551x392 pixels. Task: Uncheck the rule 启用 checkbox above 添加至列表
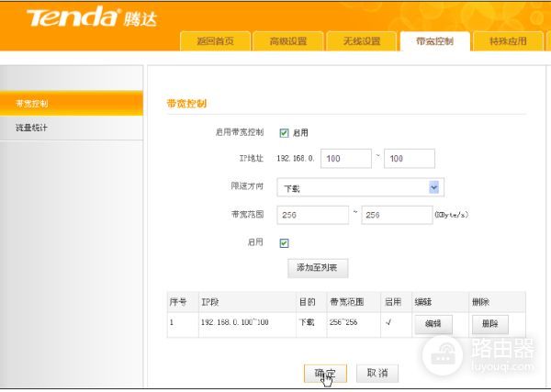[x=284, y=243]
